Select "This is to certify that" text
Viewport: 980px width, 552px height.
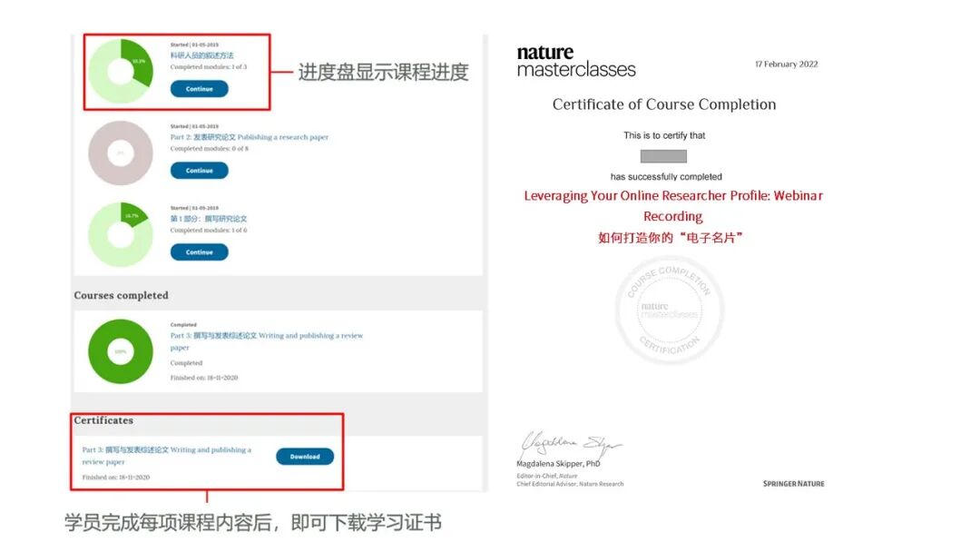664,135
